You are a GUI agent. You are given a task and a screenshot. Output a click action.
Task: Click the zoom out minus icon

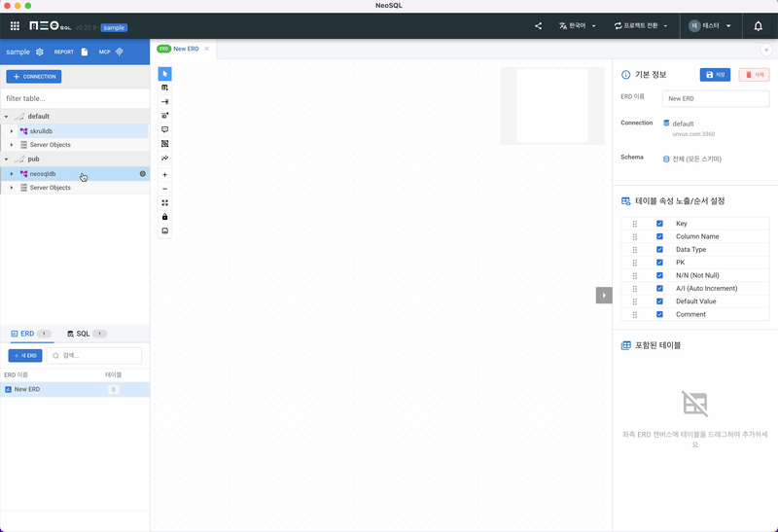[164, 189]
